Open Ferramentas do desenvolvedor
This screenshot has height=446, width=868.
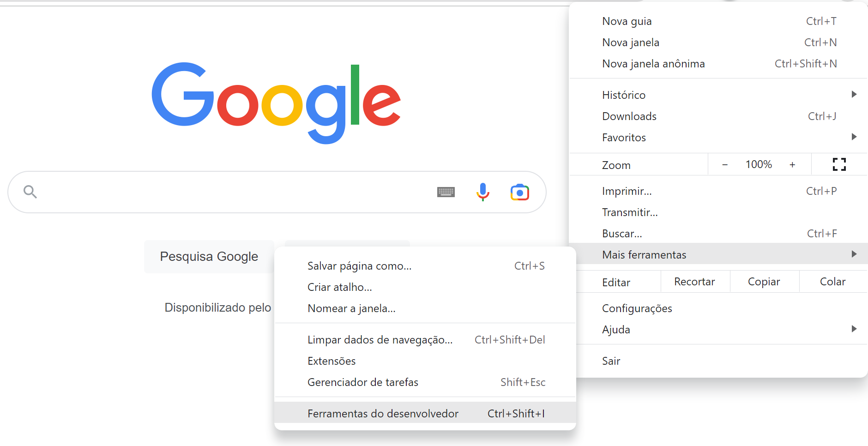(383, 413)
